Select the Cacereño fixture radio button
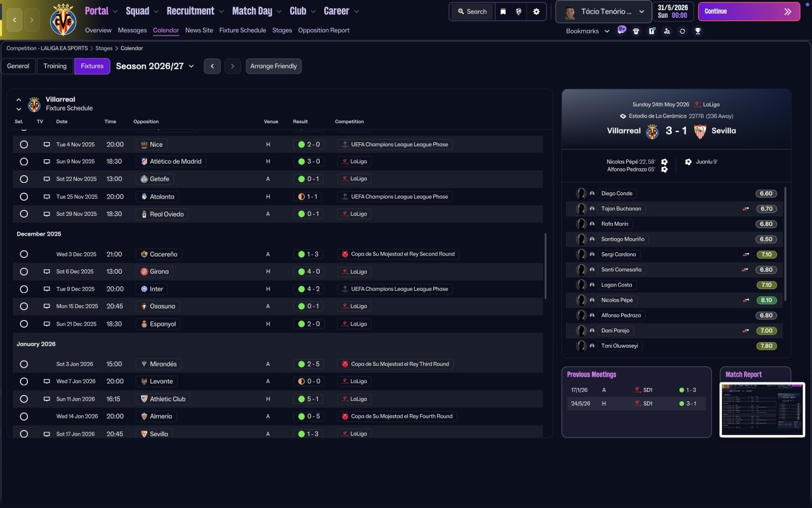Viewport: 812px width, 508px height. [24, 254]
